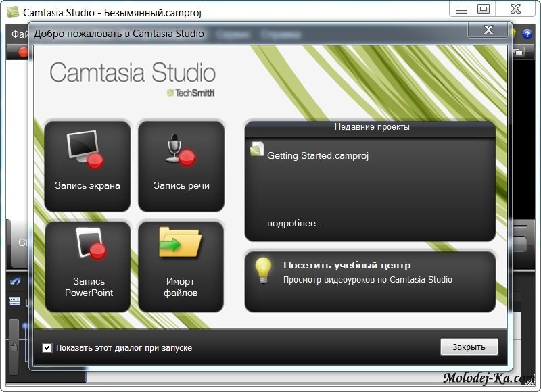Viewport: 541px width, 392px height.
Task: Click the tracks icon below the undo arrow
Action: click(15, 301)
